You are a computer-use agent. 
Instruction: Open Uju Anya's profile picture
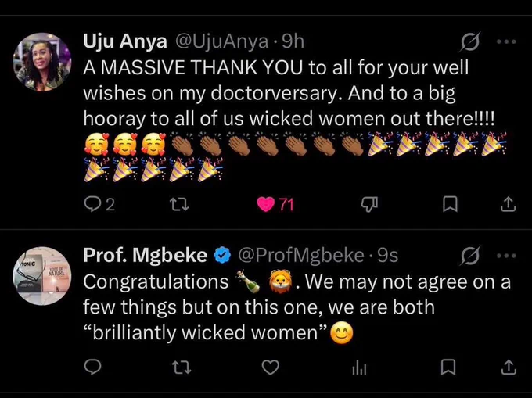tap(42, 62)
